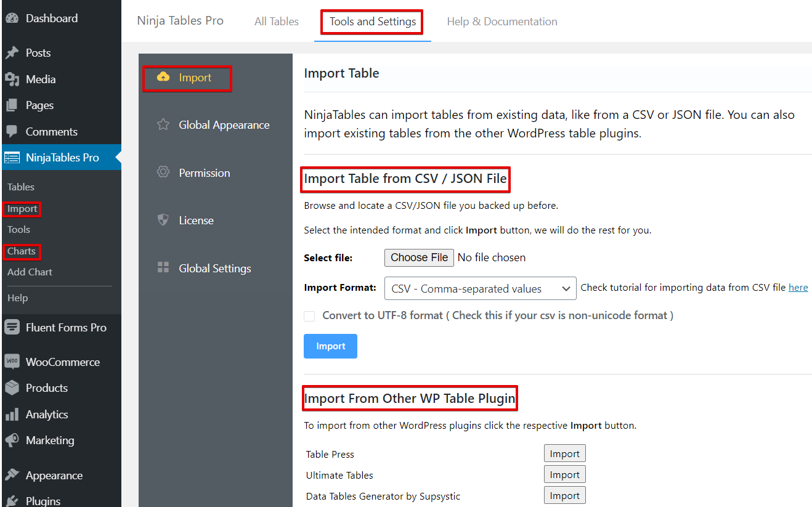Image resolution: width=812 pixels, height=507 pixels.
Task: Open Import submenu under NinjaTables Pro
Action: click(x=22, y=209)
